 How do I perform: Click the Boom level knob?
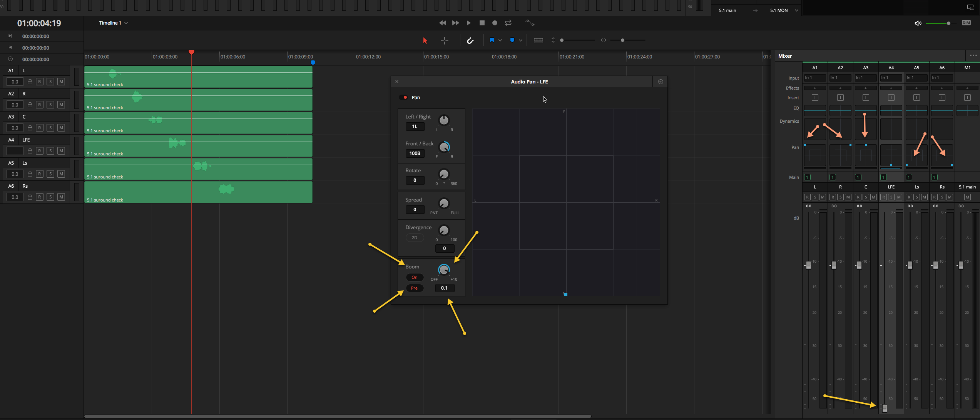444,270
